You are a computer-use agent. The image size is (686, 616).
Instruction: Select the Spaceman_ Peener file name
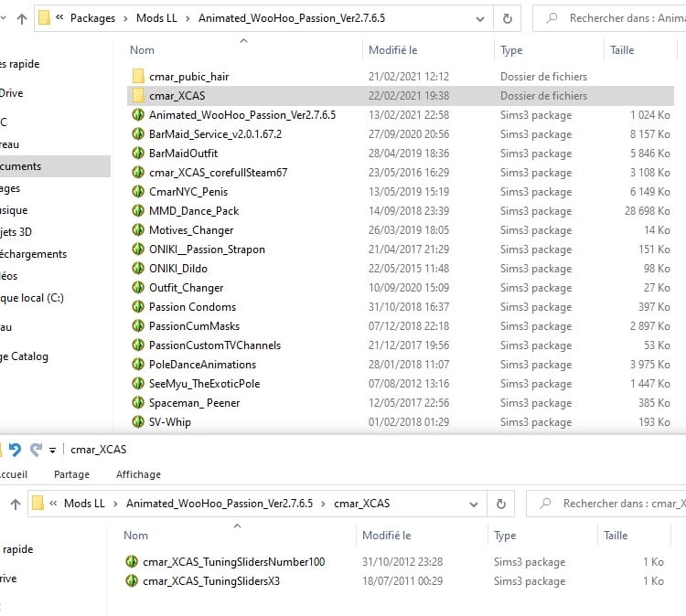click(x=194, y=403)
